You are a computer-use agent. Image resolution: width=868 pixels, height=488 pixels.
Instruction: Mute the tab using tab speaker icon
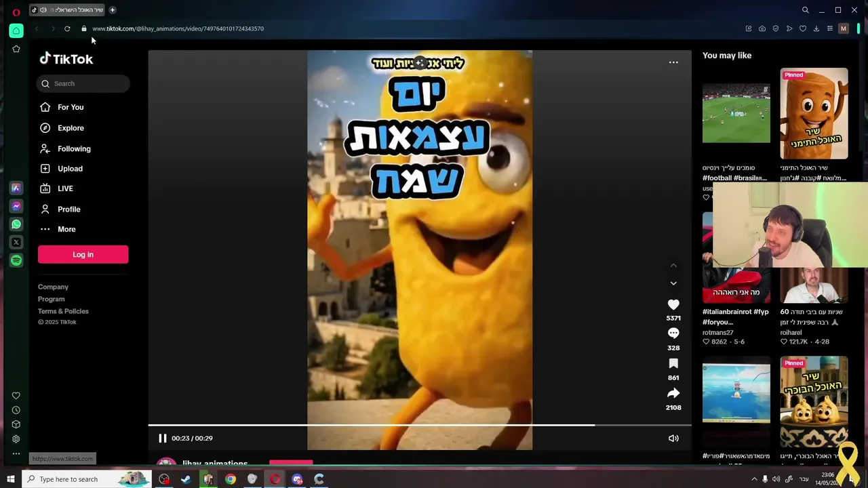pyautogui.click(x=43, y=9)
